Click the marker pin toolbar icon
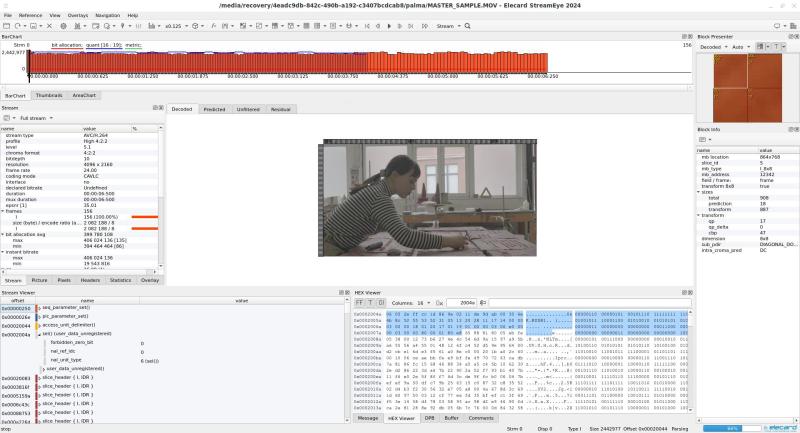 122,26
